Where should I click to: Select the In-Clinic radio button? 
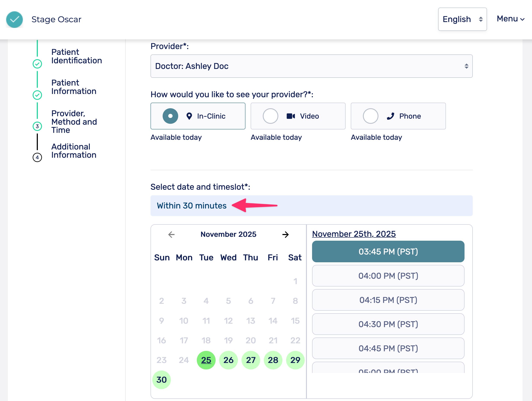pyautogui.click(x=170, y=116)
